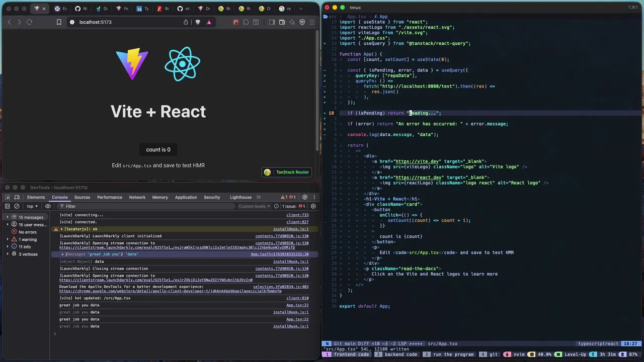Click the Brave VPN shield icon
The width and height of the screenshot is (644, 362).
point(302,22)
